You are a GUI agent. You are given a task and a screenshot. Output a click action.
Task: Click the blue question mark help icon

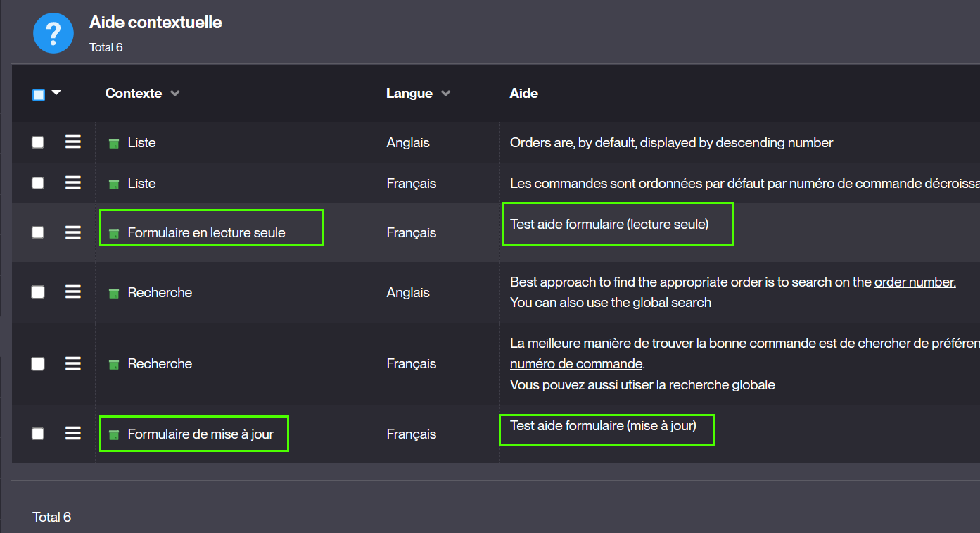53,33
